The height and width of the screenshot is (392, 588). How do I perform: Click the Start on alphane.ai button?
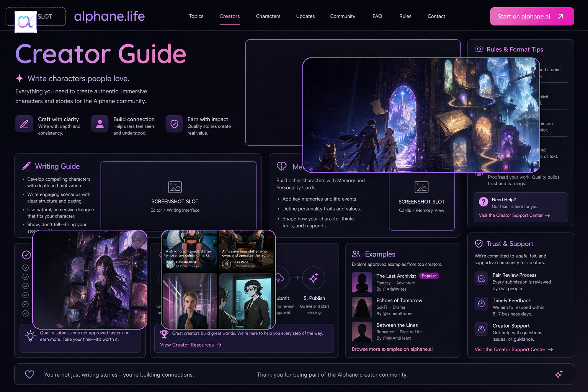(532, 16)
